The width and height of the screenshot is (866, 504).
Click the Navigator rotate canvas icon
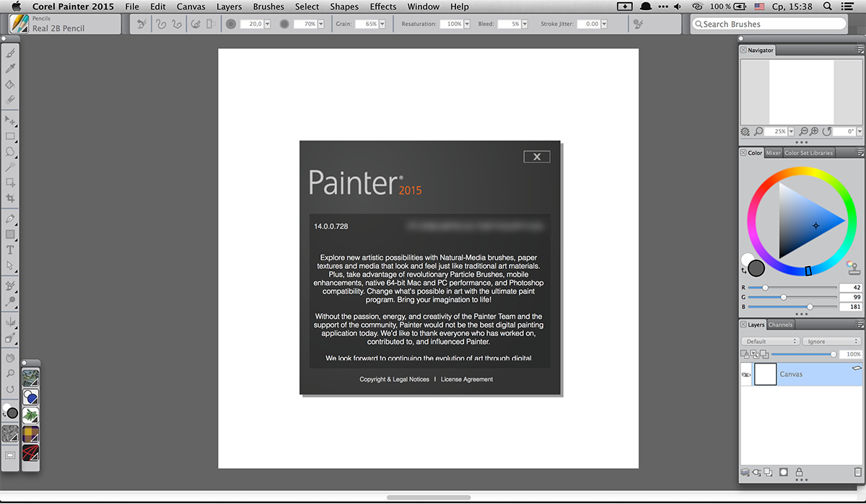827,132
